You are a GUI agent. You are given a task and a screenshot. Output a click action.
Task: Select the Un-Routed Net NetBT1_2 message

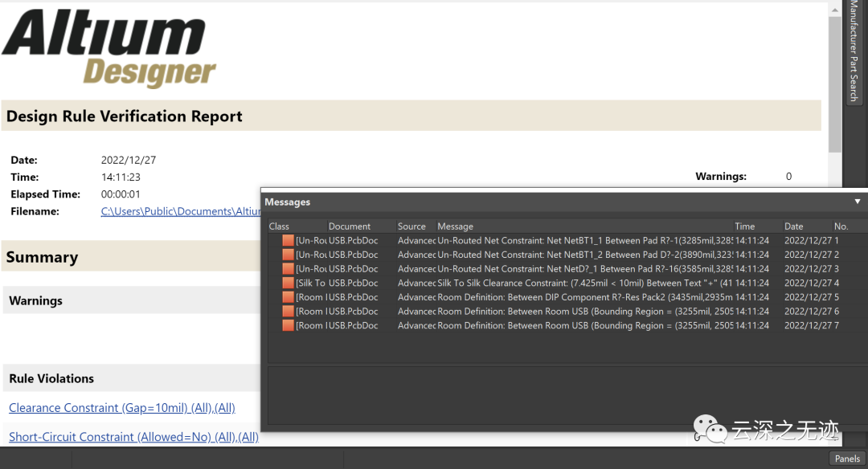[x=584, y=255]
